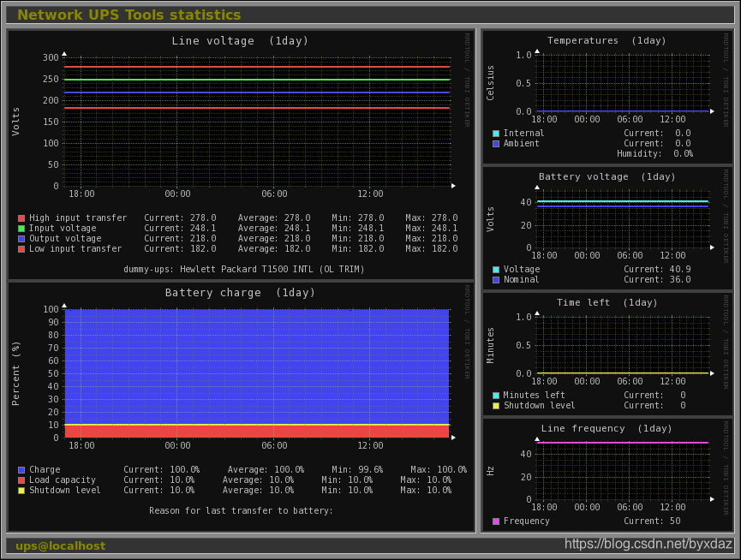Click the Frequency Current: 50 reading
Screen dimensions: 741x560
(x=652, y=521)
